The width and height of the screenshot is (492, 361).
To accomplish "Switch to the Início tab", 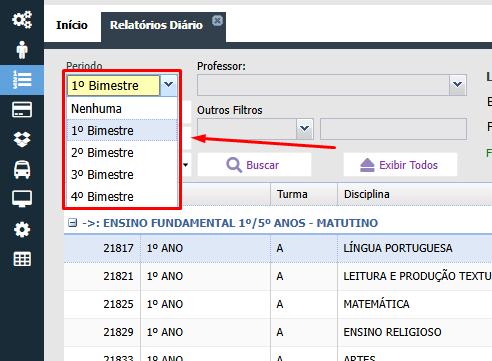I will tap(72, 25).
